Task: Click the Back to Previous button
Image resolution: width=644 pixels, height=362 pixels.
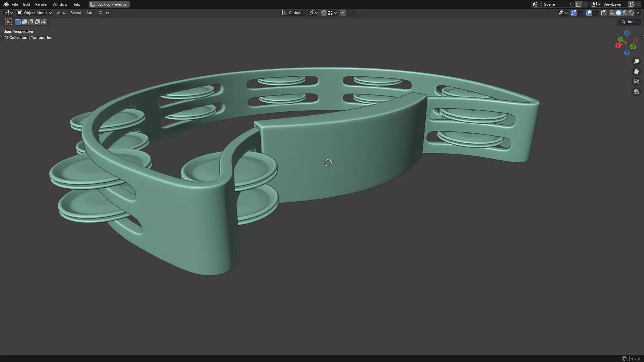Action: coord(109,4)
